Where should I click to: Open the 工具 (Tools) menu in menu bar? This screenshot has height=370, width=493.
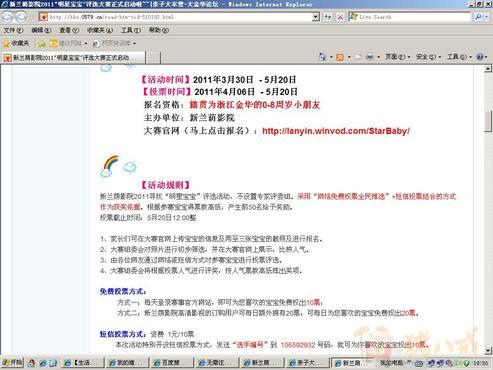point(131,30)
